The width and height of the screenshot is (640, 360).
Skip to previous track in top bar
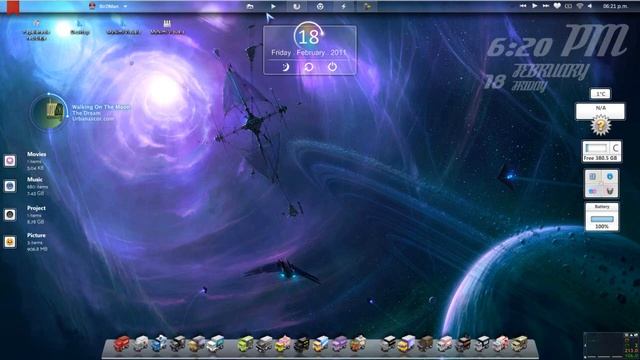(x=523, y=6)
